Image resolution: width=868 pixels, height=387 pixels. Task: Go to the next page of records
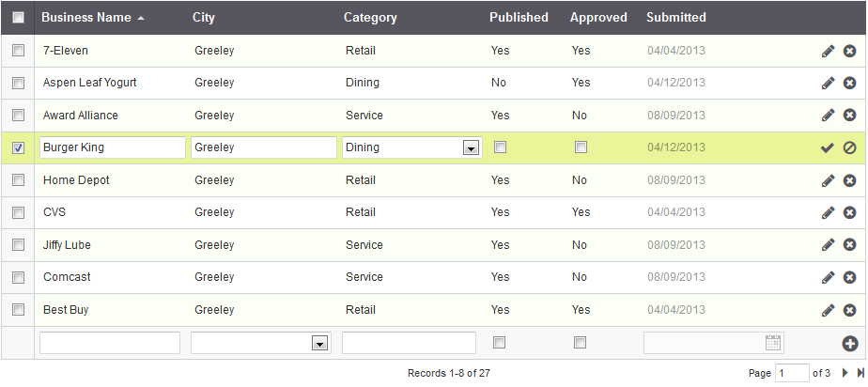[845, 373]
